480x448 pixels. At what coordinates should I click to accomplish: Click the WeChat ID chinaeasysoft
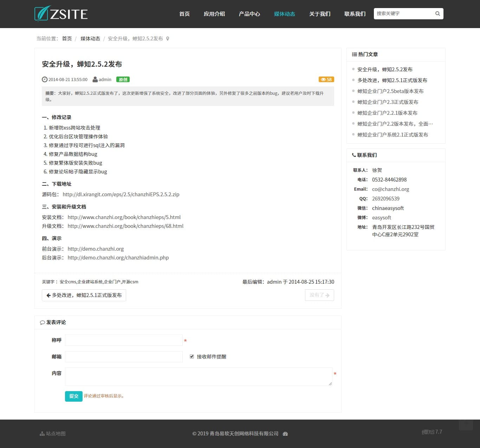(388, 208)
